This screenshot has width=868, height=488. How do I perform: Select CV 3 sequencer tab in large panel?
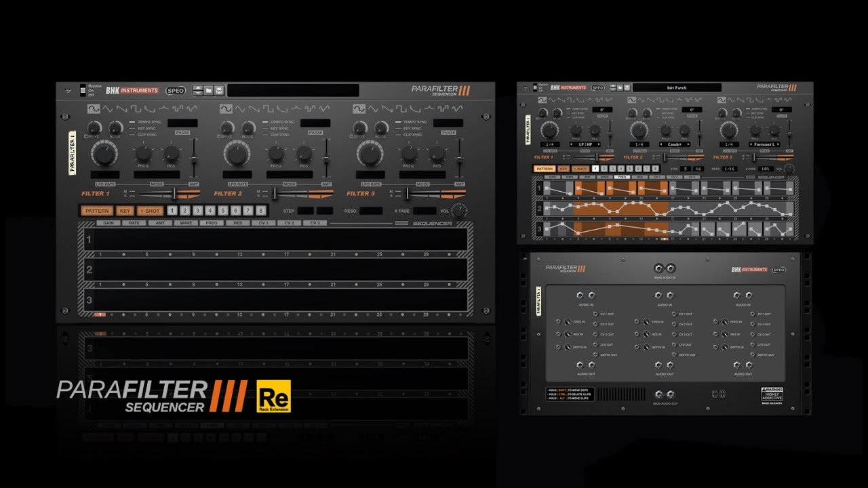315,223
